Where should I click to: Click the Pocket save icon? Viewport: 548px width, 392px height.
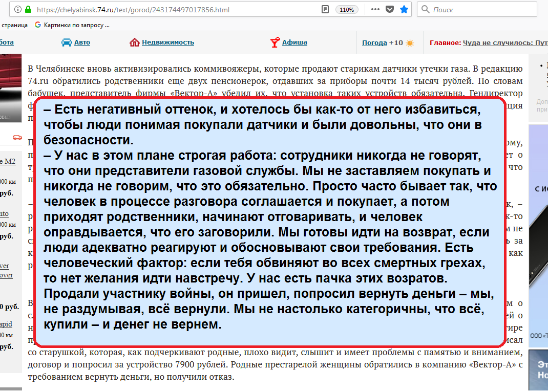[390, 10]
